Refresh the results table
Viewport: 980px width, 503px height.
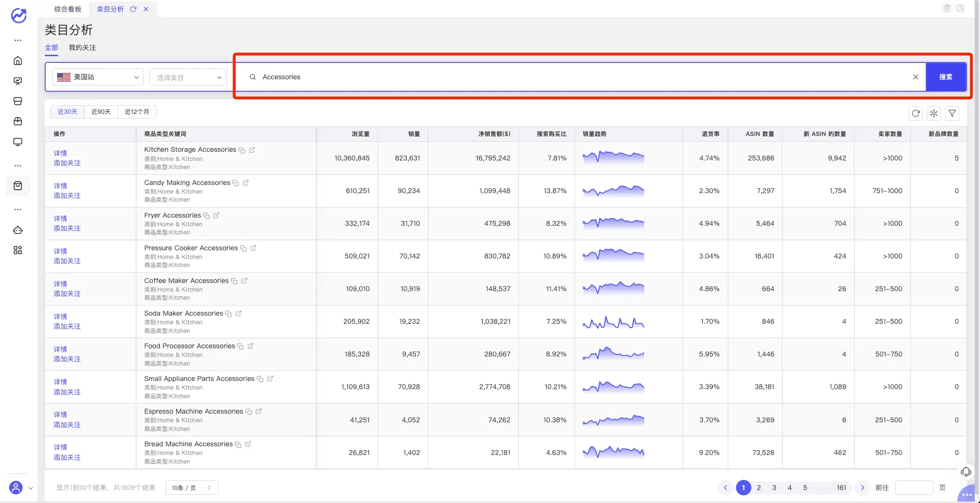click(x=916, y=113)
